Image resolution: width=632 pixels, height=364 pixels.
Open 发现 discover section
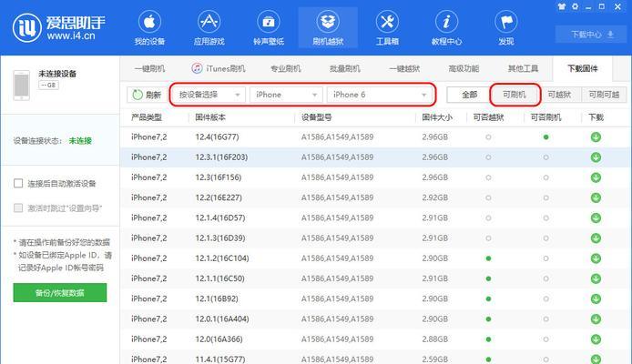point(505,27)
